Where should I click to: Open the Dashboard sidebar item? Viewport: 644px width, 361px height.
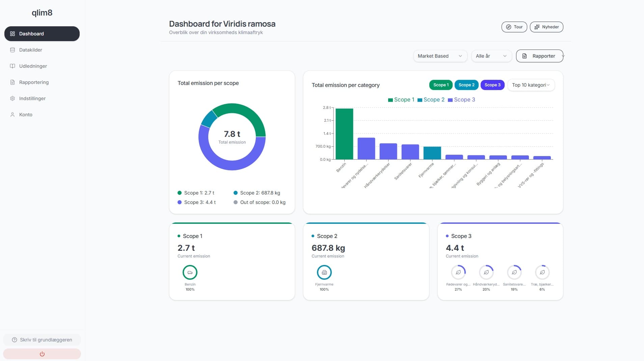[42, 34]
